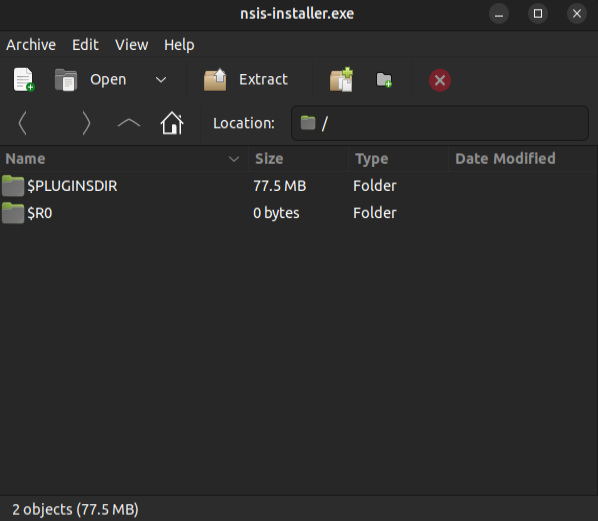Click the red stop operation icon
The image size is (598, 521).
tap(440, 80)
